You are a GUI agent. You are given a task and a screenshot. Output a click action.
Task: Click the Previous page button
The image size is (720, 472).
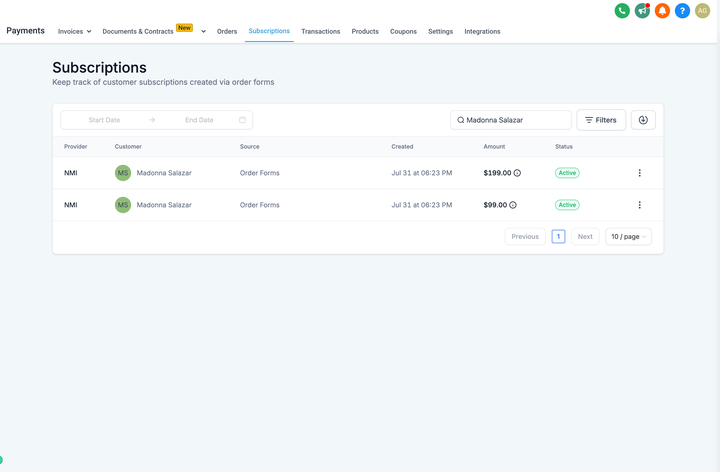click(x=525, y=236)
